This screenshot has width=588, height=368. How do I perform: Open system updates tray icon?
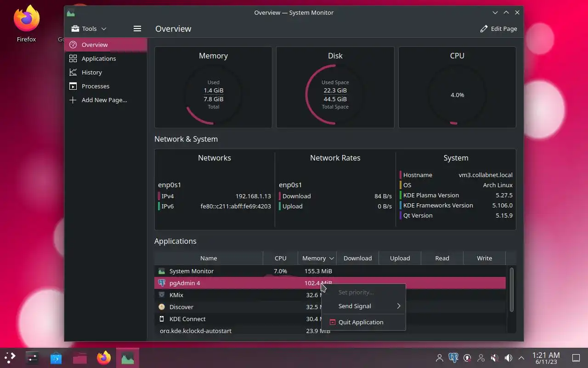(467, 357)
